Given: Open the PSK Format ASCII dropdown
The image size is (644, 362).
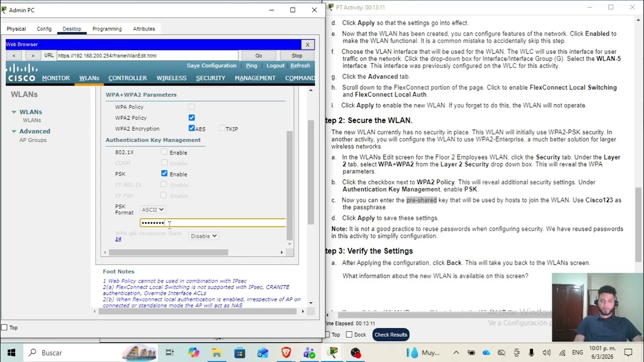Looking at the screenshot, I should pos(152,210).
